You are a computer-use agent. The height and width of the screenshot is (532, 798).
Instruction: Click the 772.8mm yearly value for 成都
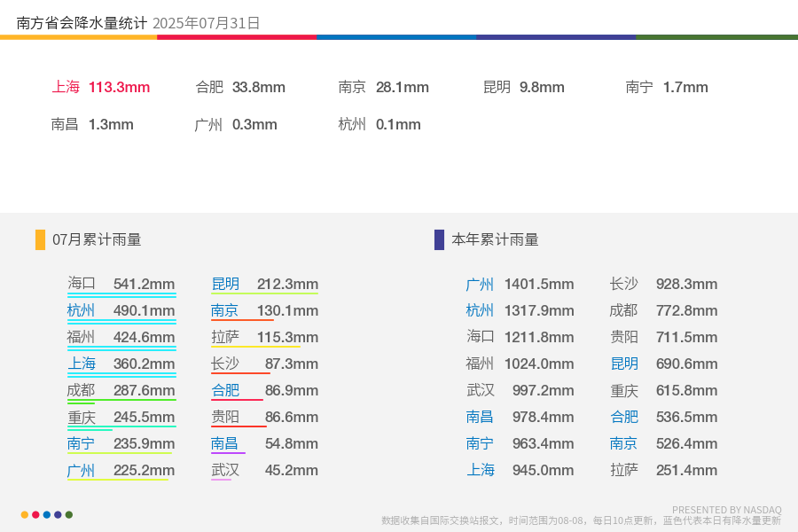point(686,310)
